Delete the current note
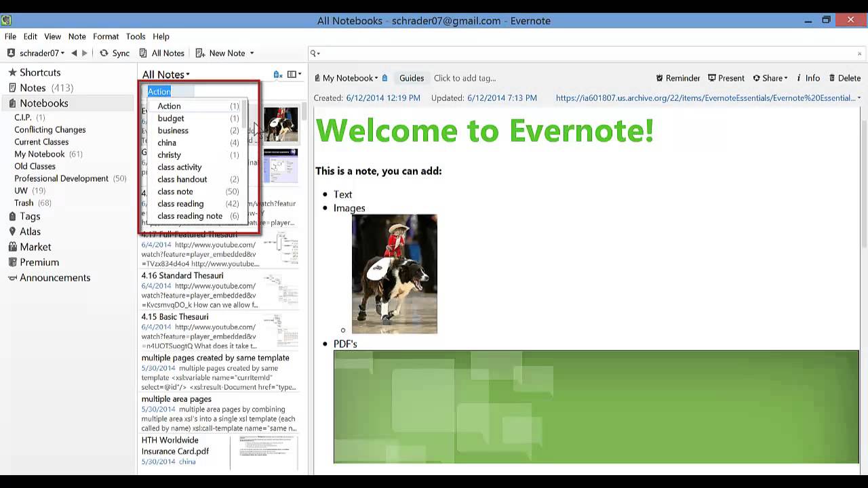868x488 pixels. (x=844, y=78)
